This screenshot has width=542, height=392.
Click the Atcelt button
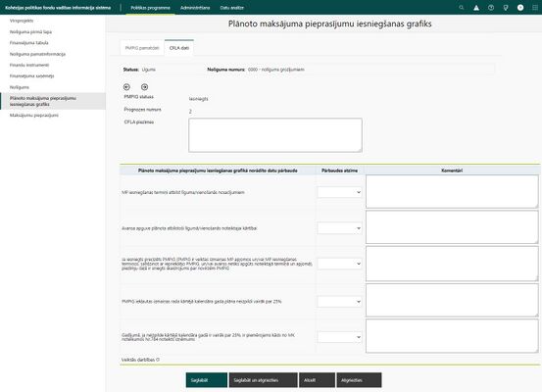coord(317,380)
